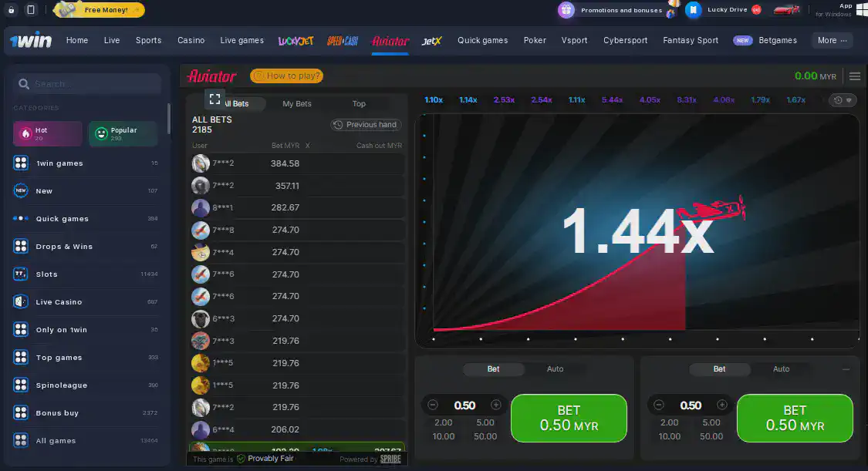The width and height of the screenshot is (868, 471).
Task: Expand the More menu in navigation bar
Action: point(832,41)
